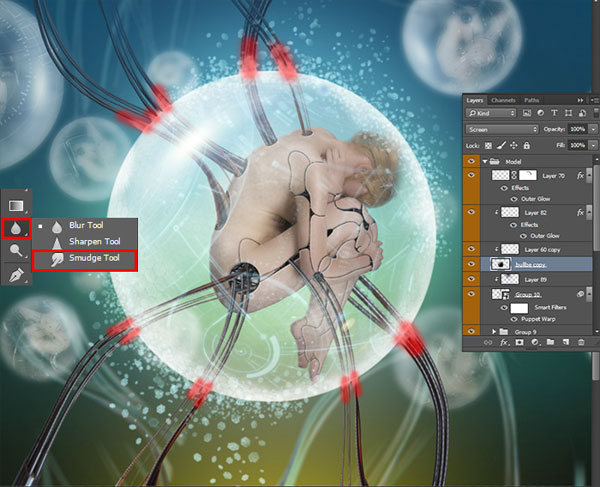Open the Screen blend mode dropdown
Screen dimensions: 600x487
(502, 129)
